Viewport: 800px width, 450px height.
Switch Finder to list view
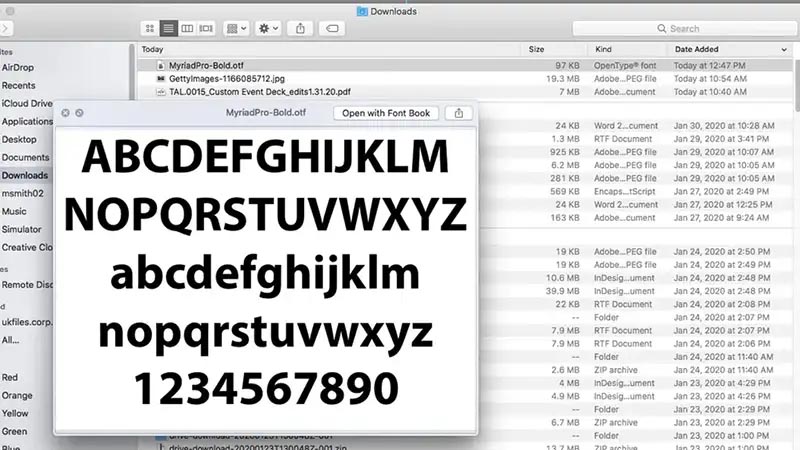tap(168, 29)
